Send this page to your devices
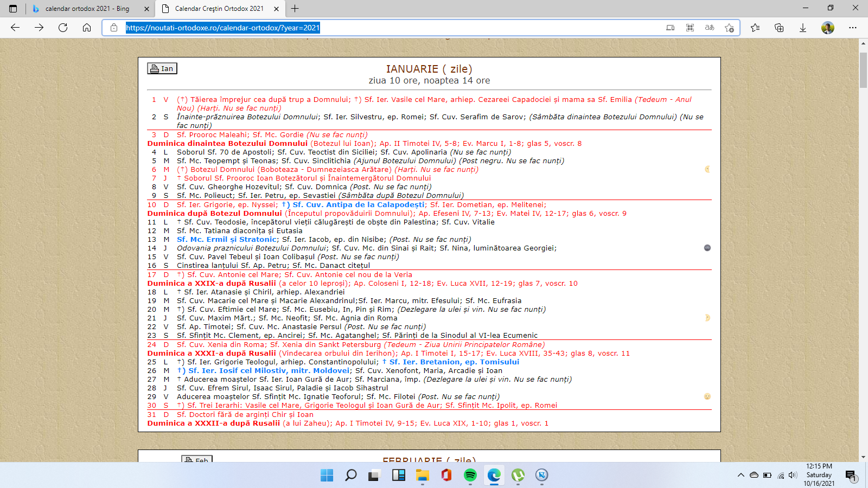This screenshot has width=868, height=488. (x=671, y=28)
